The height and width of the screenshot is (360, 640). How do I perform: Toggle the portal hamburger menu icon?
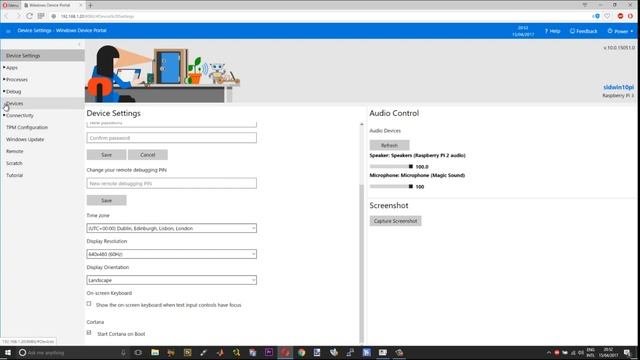pyautogui.click(x=8, y=31)
